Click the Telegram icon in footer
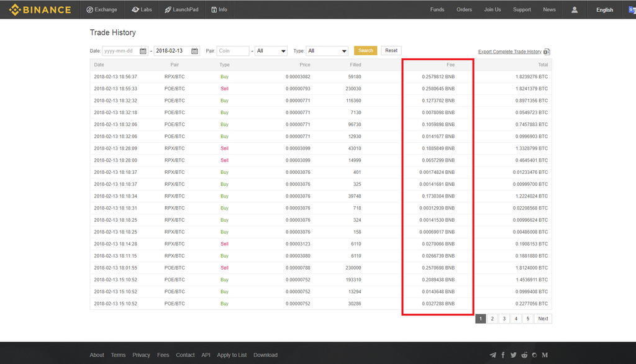636x364 pixels. pos(493,355)
